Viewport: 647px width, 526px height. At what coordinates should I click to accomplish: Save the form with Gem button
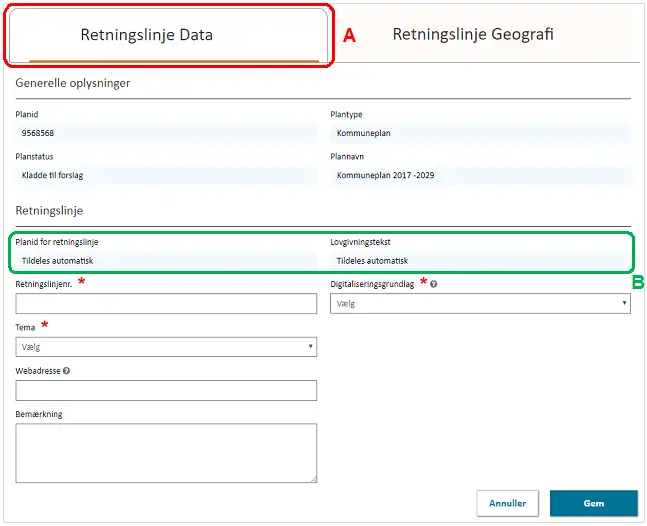[x=593, y=503]
